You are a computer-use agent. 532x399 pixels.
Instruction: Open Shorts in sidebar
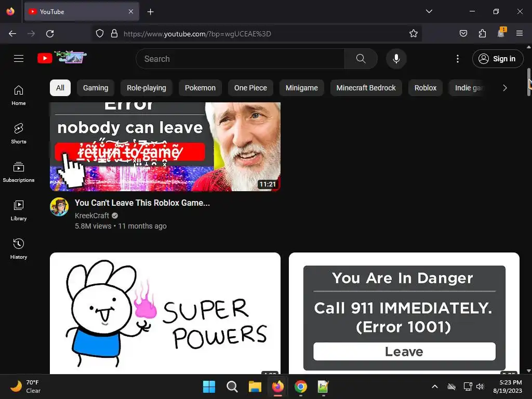19,134
